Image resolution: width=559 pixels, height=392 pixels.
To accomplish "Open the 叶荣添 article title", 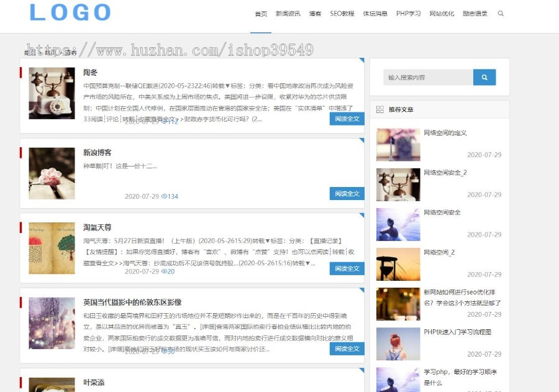I will click(x=94, y=383).
